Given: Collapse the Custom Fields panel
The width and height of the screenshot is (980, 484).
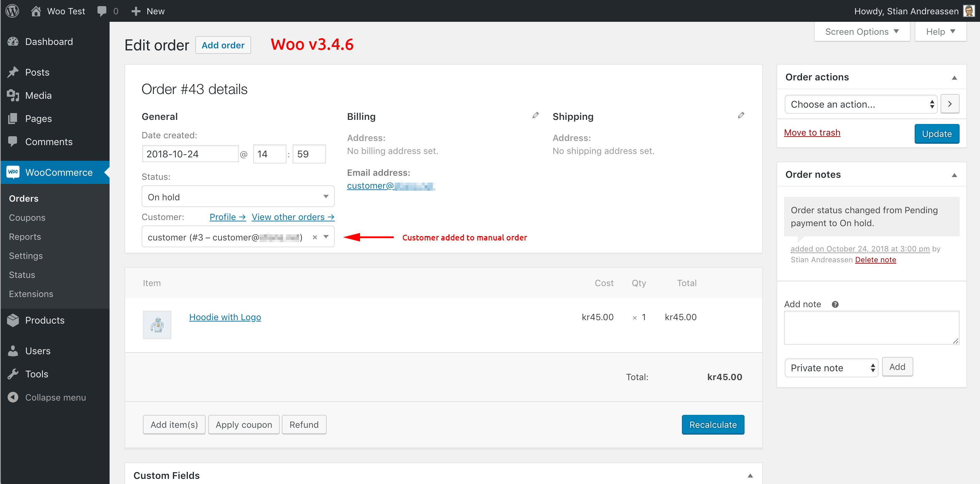Looking at the screenshot, I should click(x=750, y=475).
